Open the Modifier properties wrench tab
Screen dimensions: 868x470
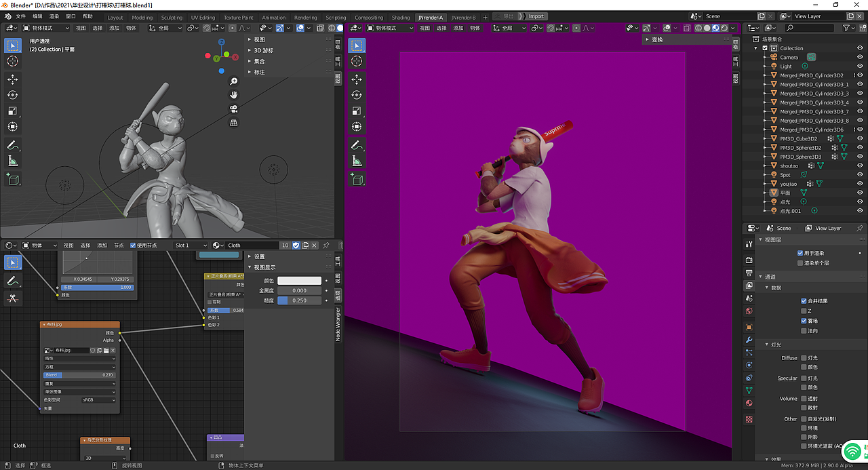point(749,340)
